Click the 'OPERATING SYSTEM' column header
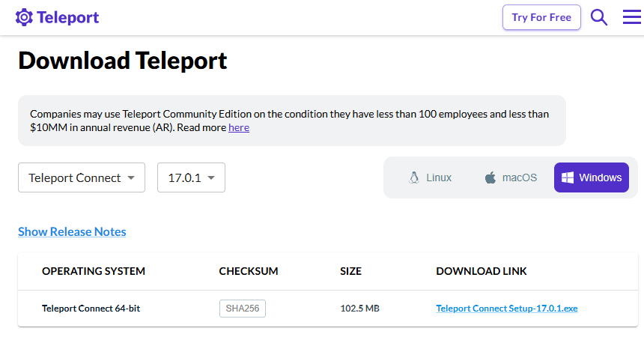644x337 pixels. tap(94, 271)
